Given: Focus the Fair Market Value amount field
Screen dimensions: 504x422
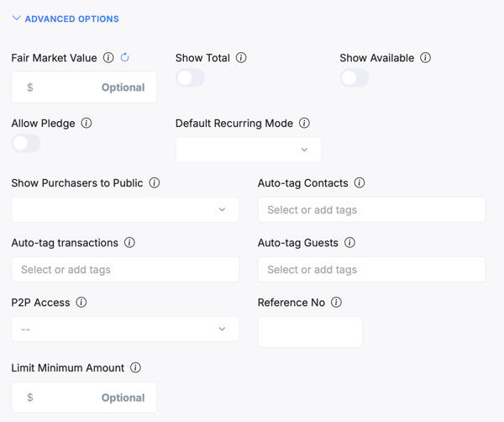Looking at the screenshot, I should coord(84,87).
